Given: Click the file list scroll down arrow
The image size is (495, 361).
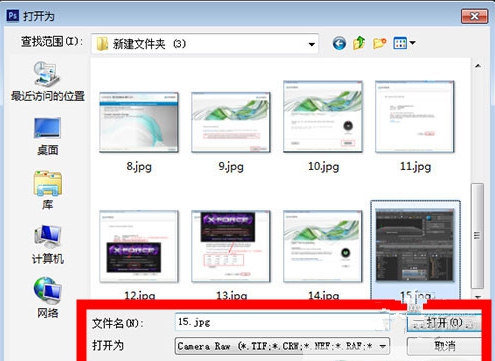Looking at the screenshot, I should click(478, 296).
